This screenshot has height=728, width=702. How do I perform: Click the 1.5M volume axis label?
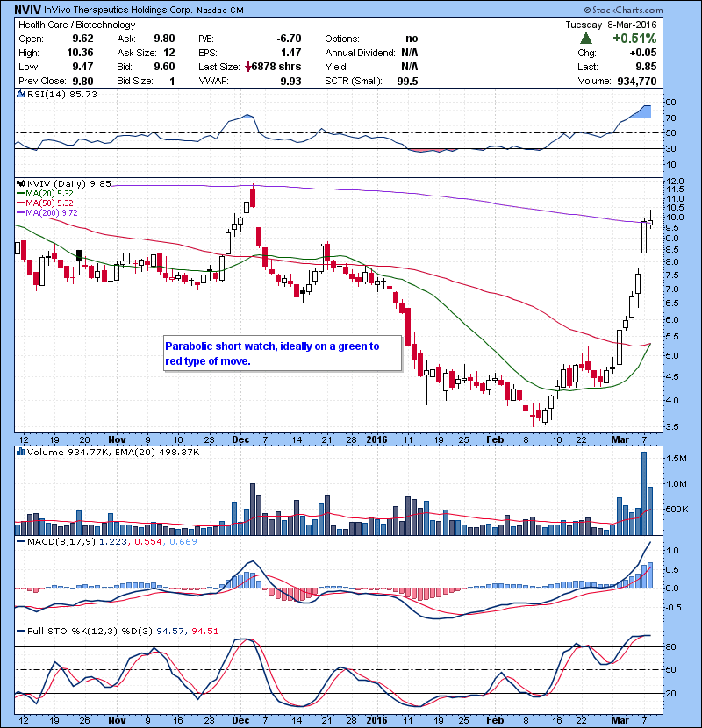point(676,458)
